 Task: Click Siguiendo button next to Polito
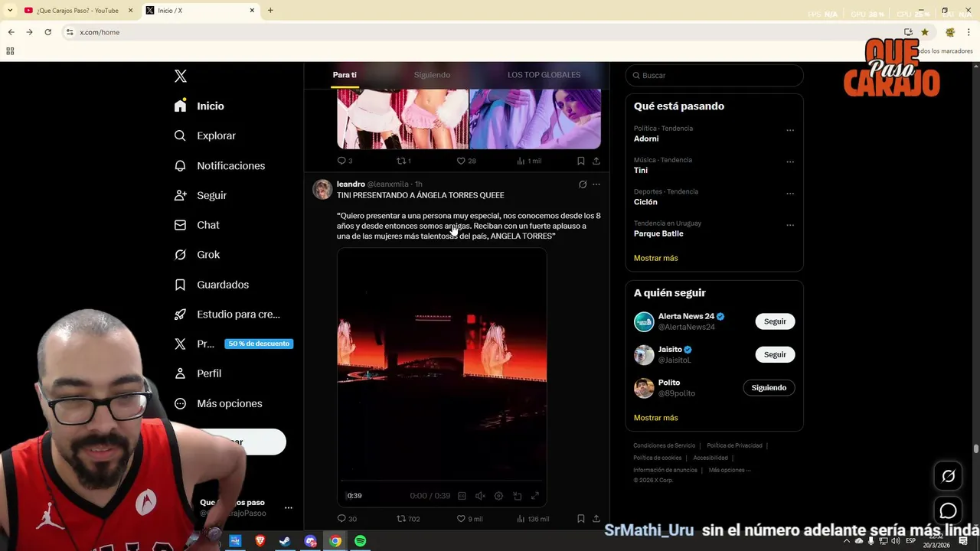click(x=769, y=388)
